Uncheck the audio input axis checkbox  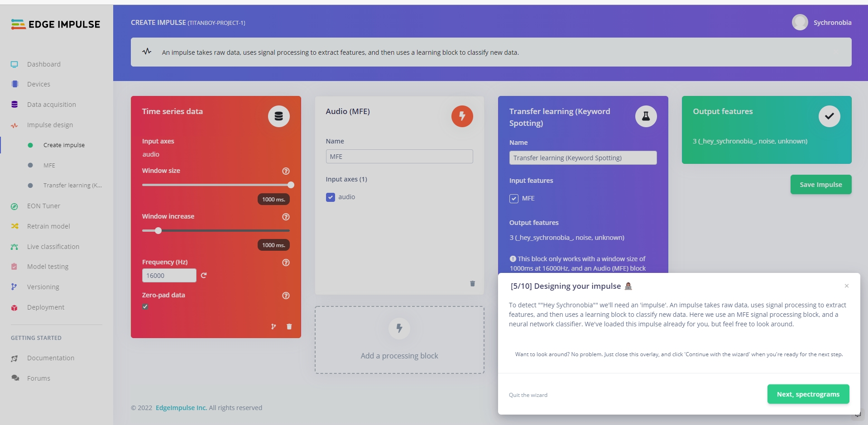(x=331, y=197)
